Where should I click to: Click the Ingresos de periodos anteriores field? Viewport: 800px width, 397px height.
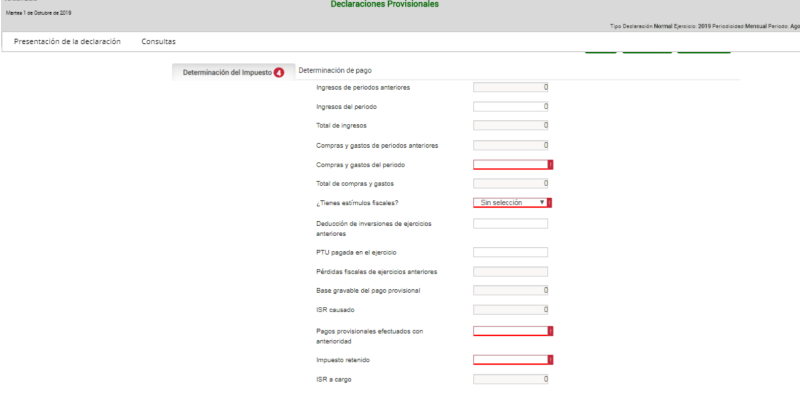[510, 87]
